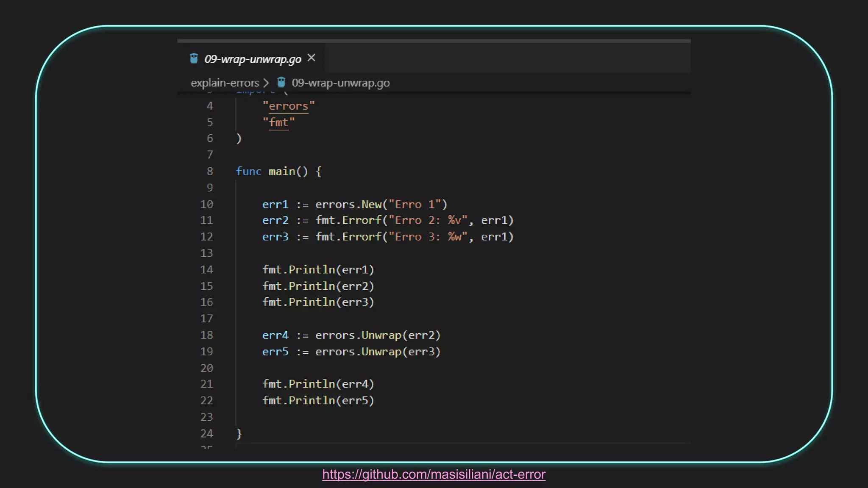The height and width of the screenshot is (488, 868).
Task: Click the "Erro 3: %w" string
Action: click(428, 237)
